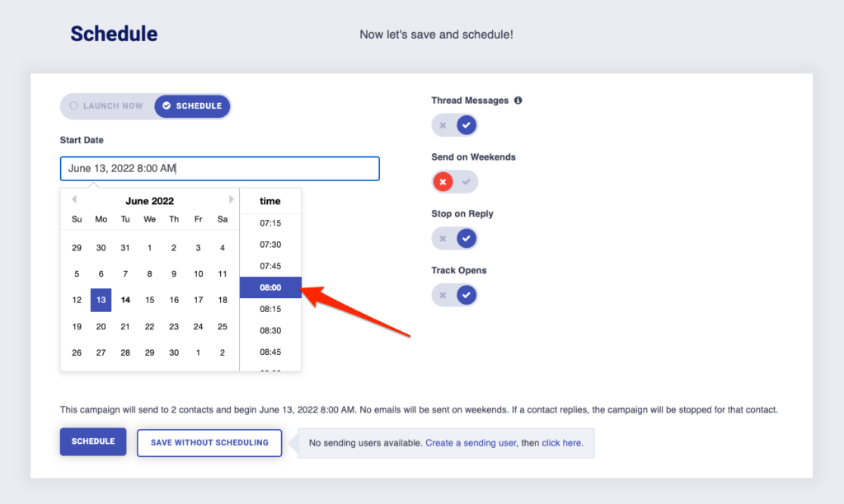Select June 18 in the calendar

coord(223,300)
